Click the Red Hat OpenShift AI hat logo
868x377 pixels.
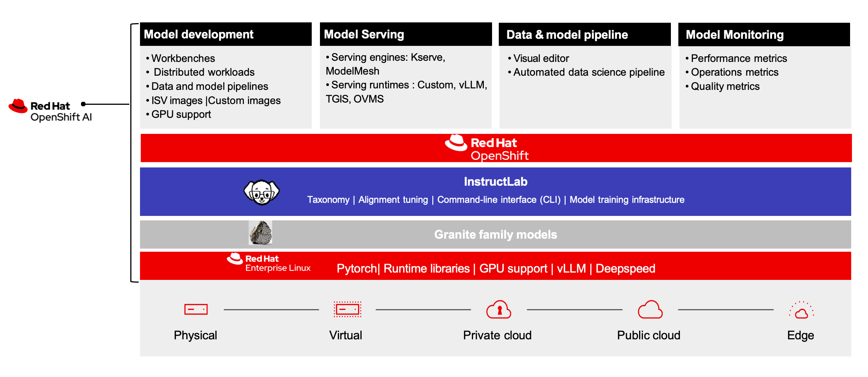tap(18, 106)
